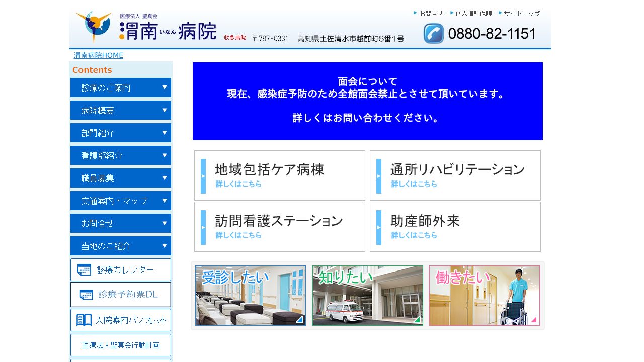644x362 pixels.
Task: Select 交通案内・マップ from the sidebar
Action: pyautogui.click(x=120, y=201)
